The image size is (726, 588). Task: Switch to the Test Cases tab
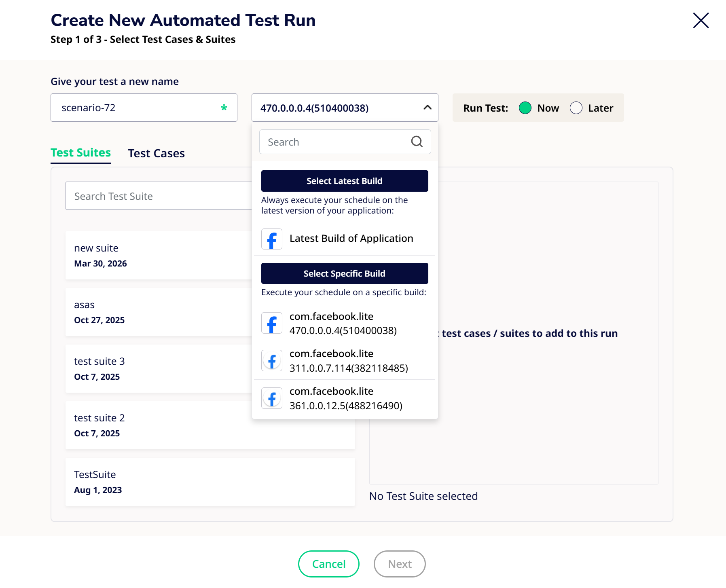(x=156, y=153)
